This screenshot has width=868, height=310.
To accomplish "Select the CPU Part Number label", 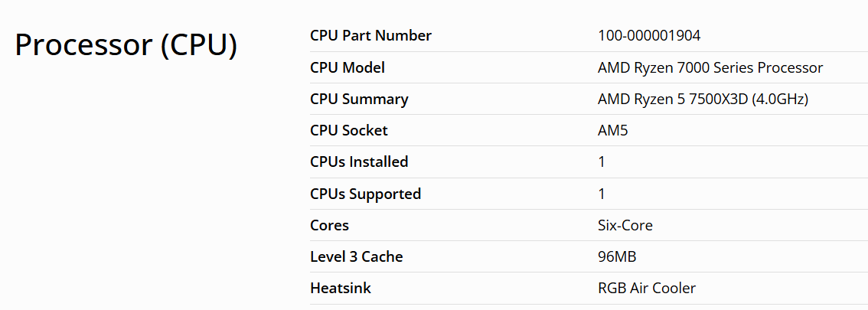I will [x=370, y=36].
